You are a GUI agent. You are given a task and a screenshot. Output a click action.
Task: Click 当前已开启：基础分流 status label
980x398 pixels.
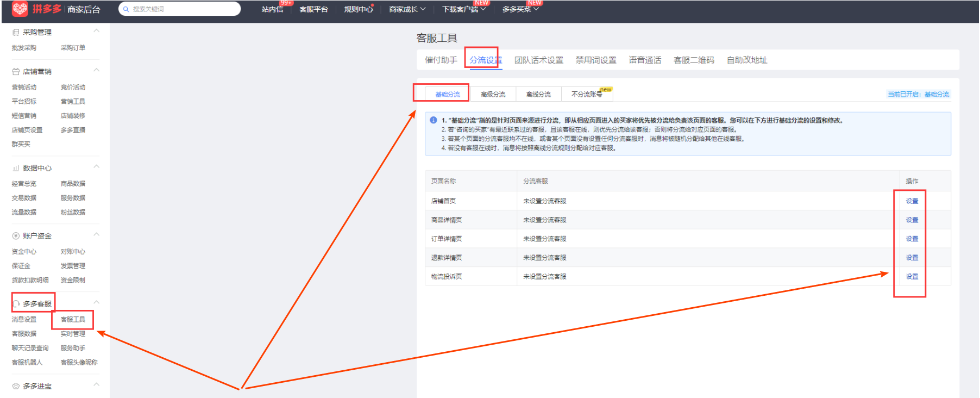pyautogui.click(x=918, y=95)
